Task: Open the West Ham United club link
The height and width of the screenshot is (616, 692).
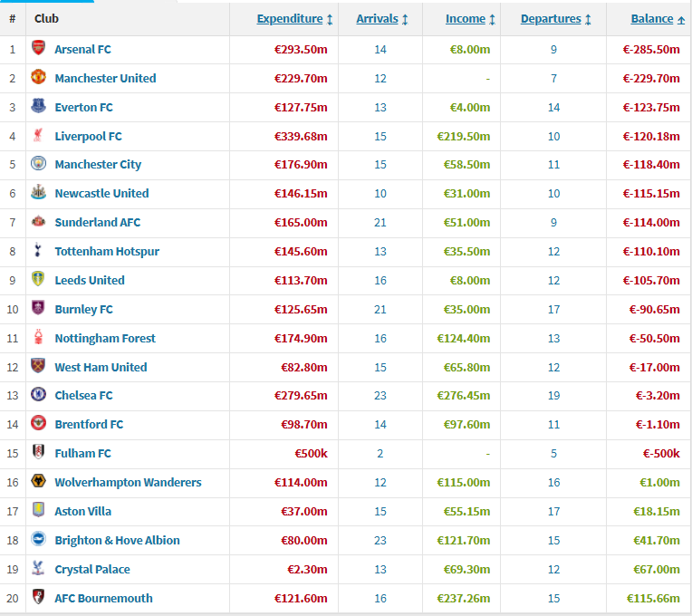Action: point(101,368)
